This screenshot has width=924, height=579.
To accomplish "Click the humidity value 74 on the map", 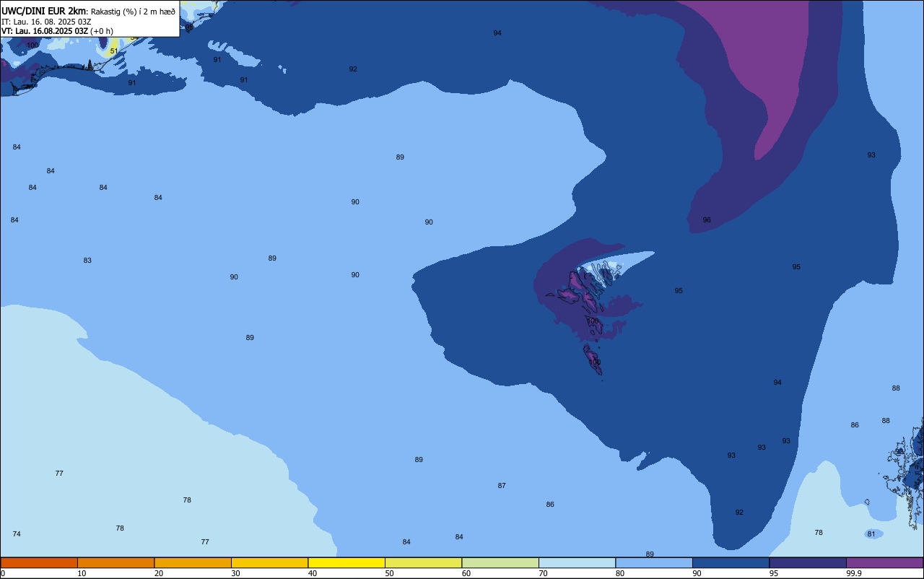I will (17, 534).
